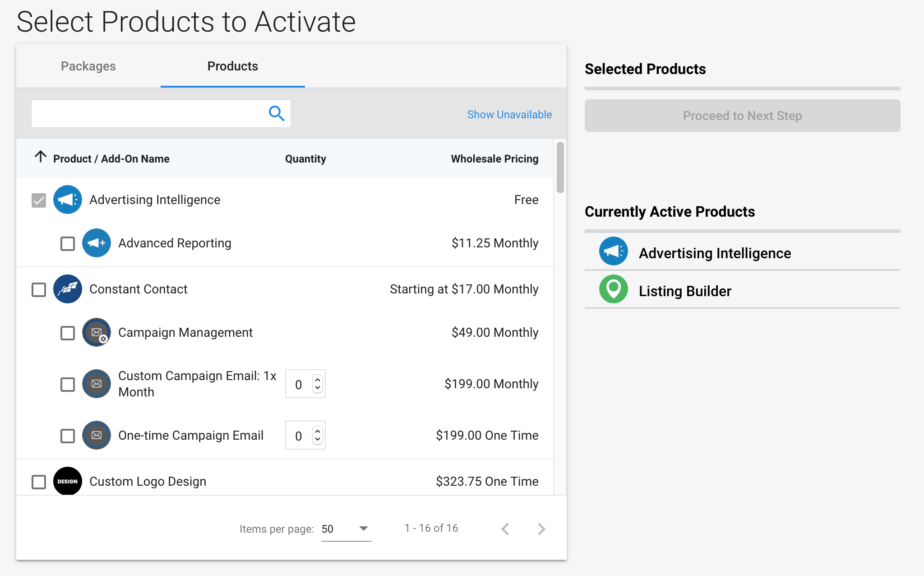Sort by Product / Add-On Name header
The image size is (924, 576).
coord(111,158)
